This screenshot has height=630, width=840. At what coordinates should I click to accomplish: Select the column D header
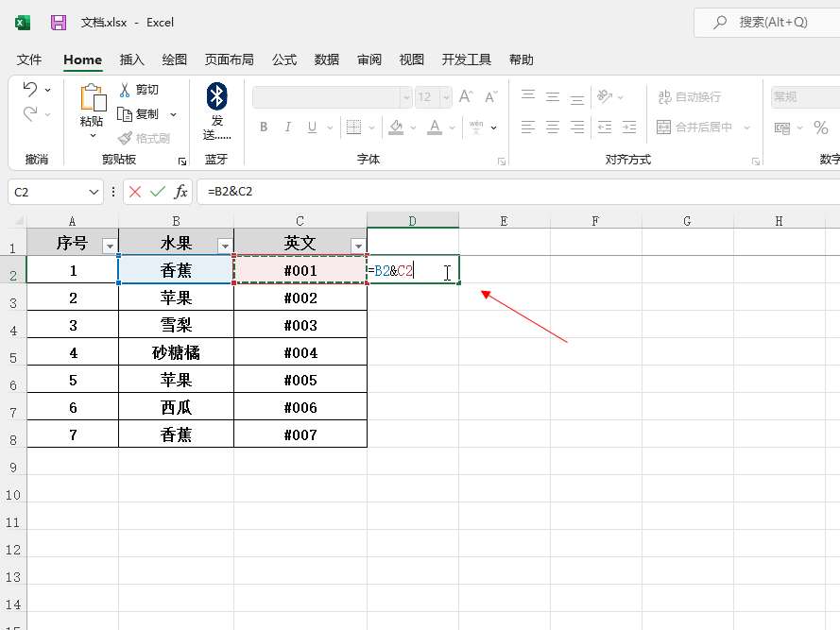413,221
